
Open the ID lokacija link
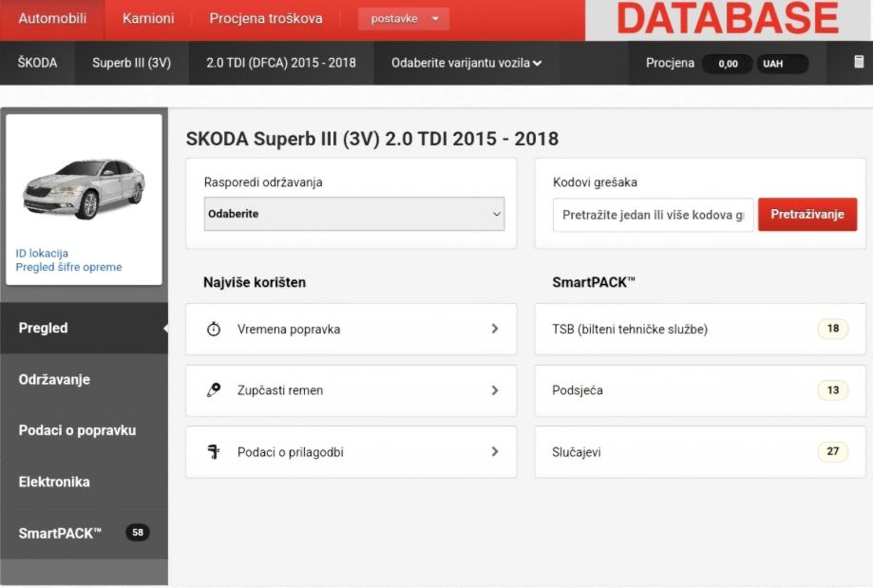coord(42,254)
